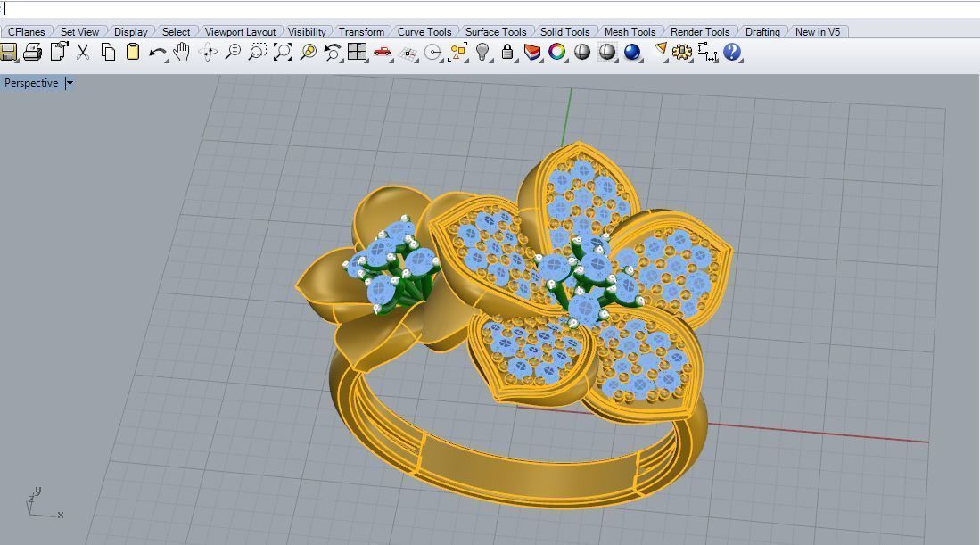Screen dimensions: 980x545
Task: Click the gray Shaded Viewport sphere
Action: click(582, 52)
